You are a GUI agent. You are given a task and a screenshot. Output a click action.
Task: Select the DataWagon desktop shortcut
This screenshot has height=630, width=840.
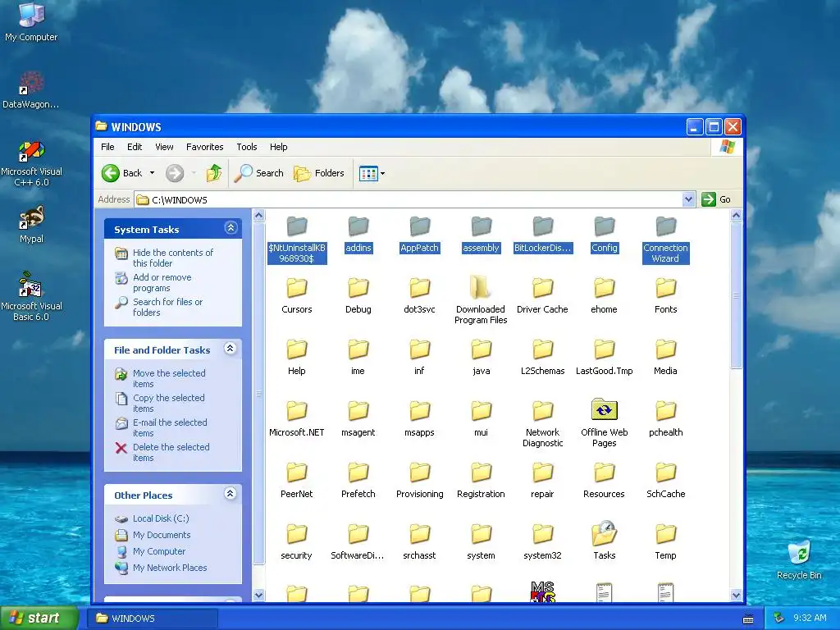[31, 90]
